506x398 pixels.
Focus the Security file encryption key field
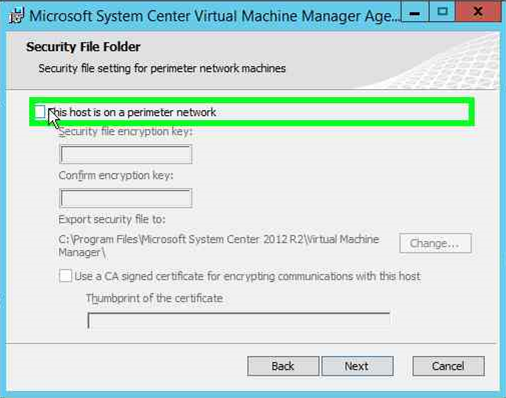126,154
